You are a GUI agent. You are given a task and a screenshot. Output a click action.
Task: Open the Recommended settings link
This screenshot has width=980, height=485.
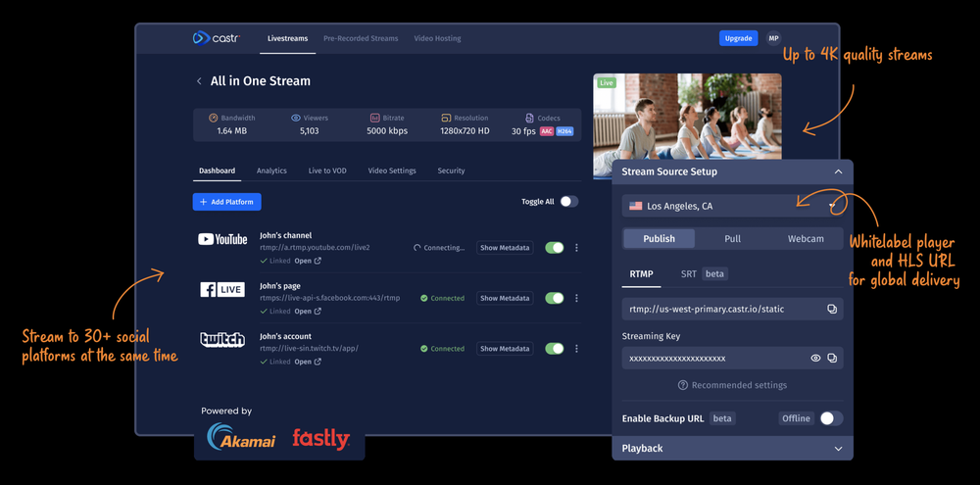tap(732, 385)
